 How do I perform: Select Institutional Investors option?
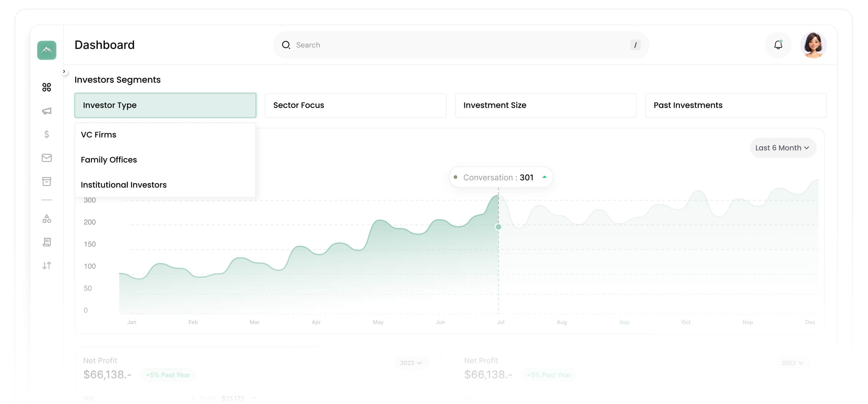coord(124,185)
